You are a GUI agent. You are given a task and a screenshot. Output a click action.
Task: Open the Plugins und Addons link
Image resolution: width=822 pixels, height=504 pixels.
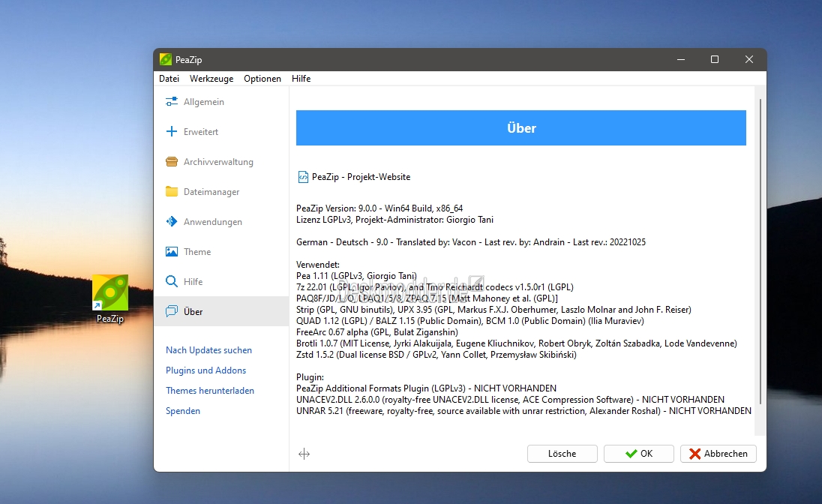[x=205, y=370]
